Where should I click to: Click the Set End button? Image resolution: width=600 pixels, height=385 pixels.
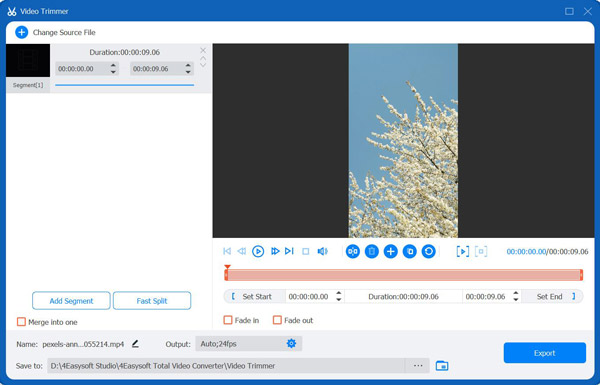pos(553,297)
